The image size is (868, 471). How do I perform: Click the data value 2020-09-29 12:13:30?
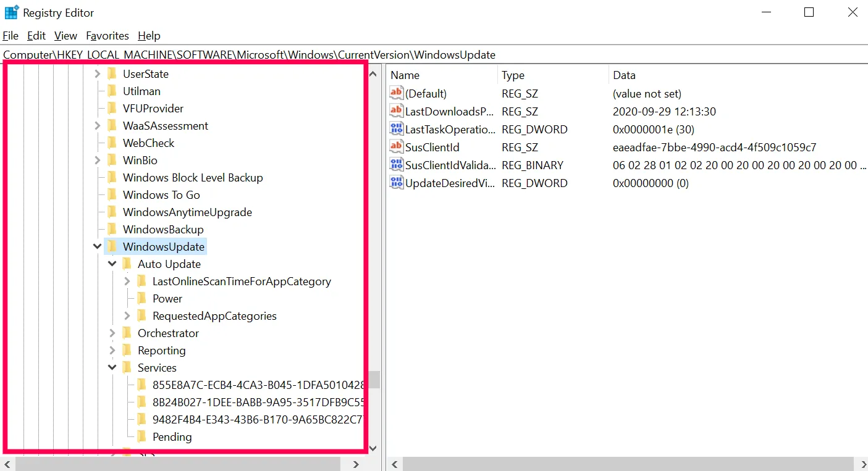[664, 112]
